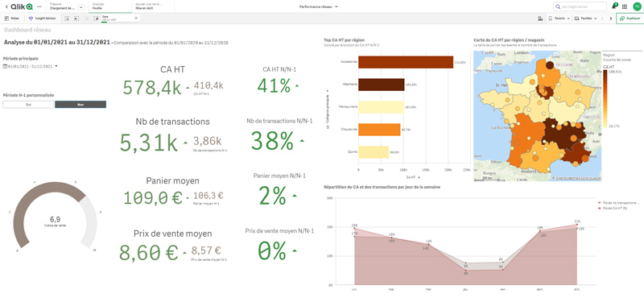This screenshot has width=644, height=302.
Task: Open the Feuilles sheets dropdown
Action: point(586,19)
